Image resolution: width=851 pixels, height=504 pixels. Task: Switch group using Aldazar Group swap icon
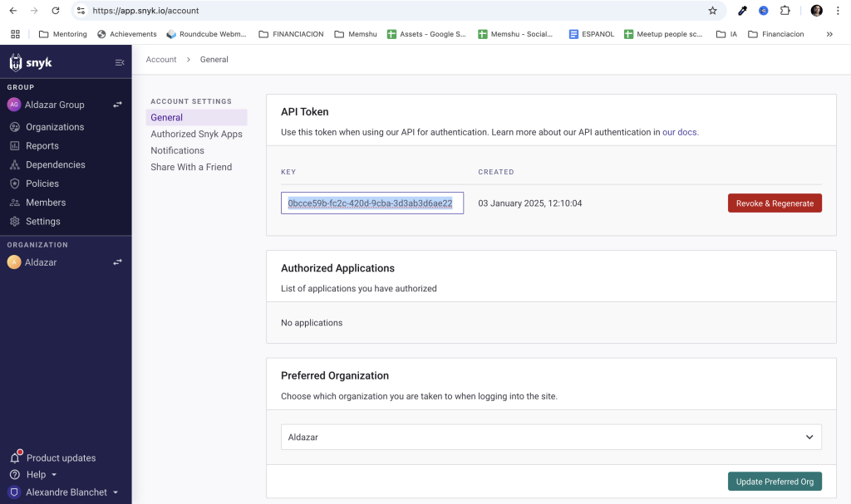click(x=117, y=104)
